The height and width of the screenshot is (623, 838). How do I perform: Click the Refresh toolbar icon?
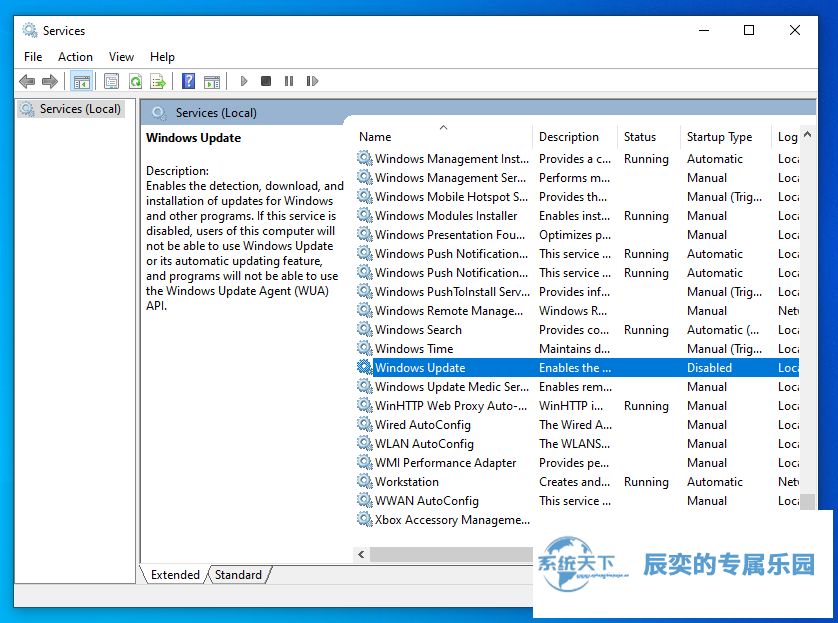tap(135, 81)
